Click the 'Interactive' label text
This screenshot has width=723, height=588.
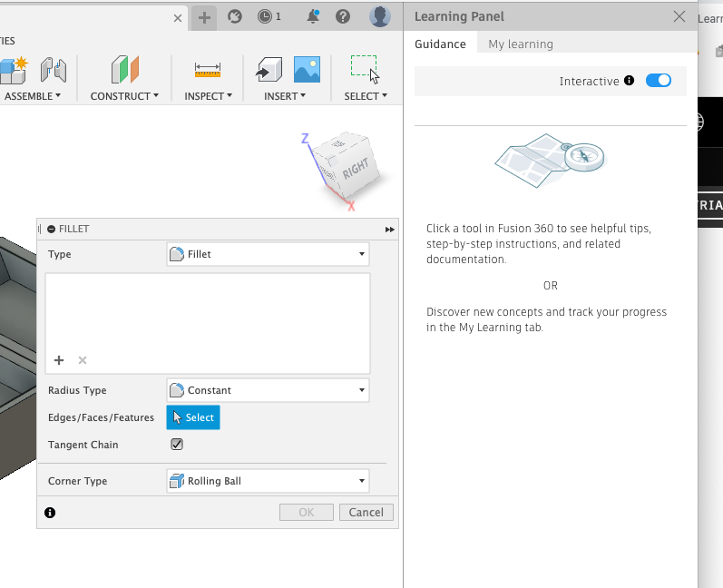tap(589, 81)
